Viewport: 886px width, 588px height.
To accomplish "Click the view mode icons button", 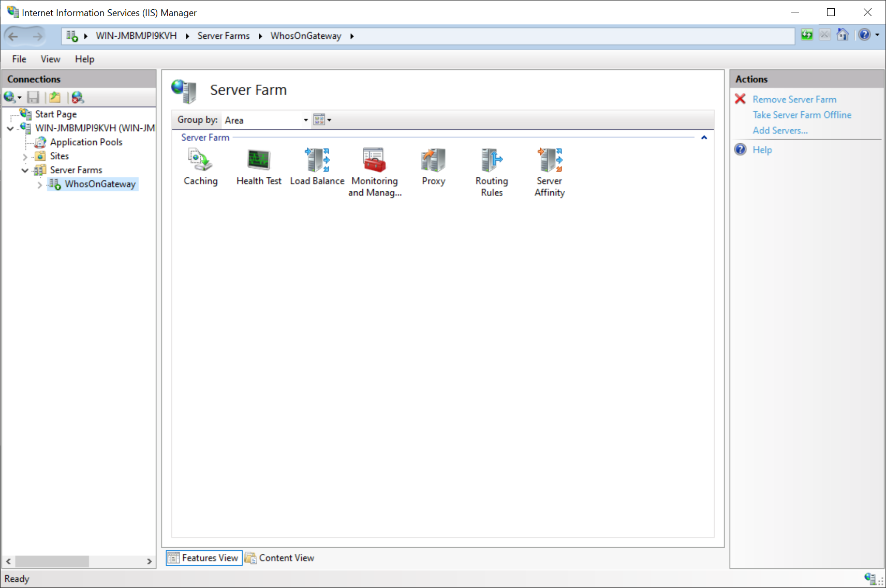I will click(319, 120).
